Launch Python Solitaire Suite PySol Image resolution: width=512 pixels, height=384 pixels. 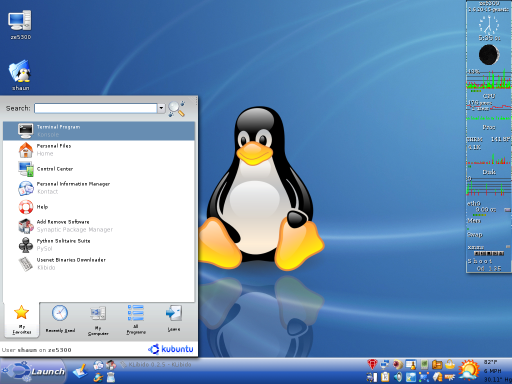[x=99, y=245]
